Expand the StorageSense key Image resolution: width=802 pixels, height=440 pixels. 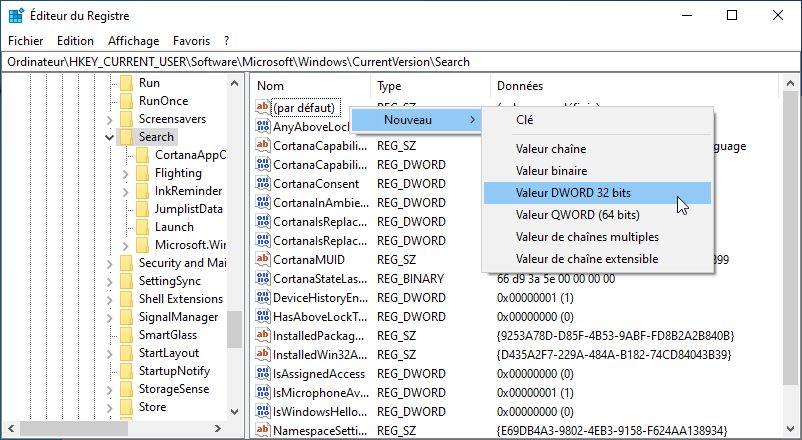pos(109,389)
